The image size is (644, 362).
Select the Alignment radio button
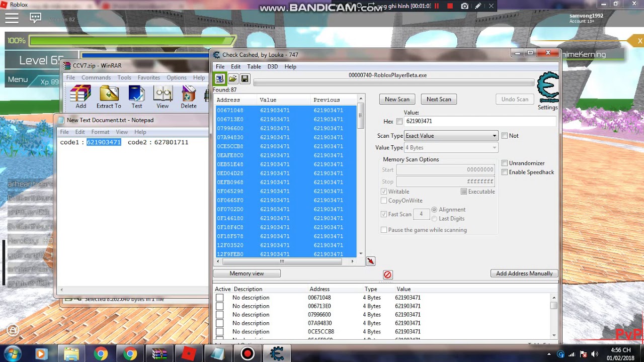(434, 210)
